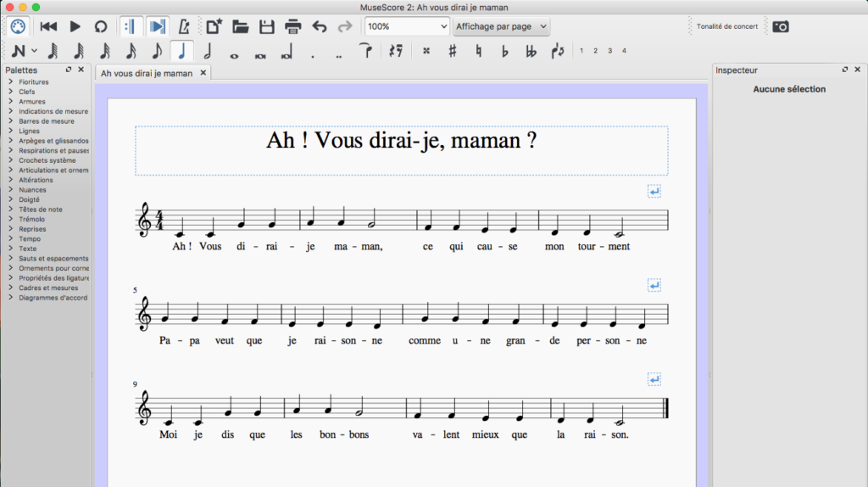Toggle Tonalité de concert
The height and width of the screenshot is (487, 868).
pos(726,26)
